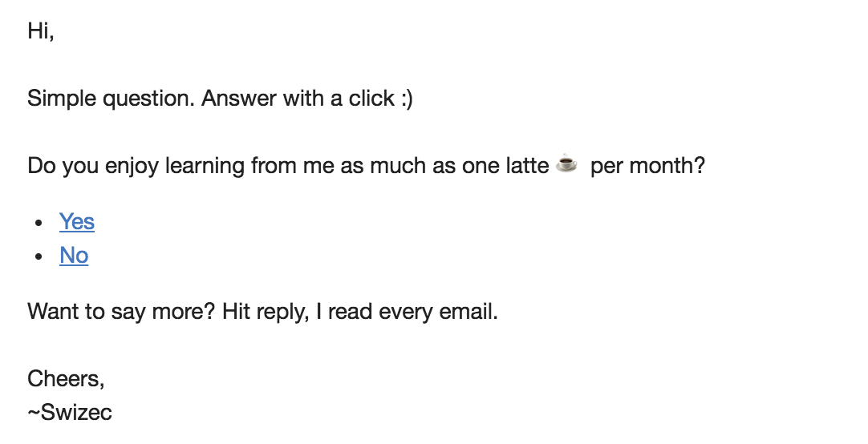Click the "Want to say more?" question
This screenshot has width=868, height=444.
click(x=121, y=312)
